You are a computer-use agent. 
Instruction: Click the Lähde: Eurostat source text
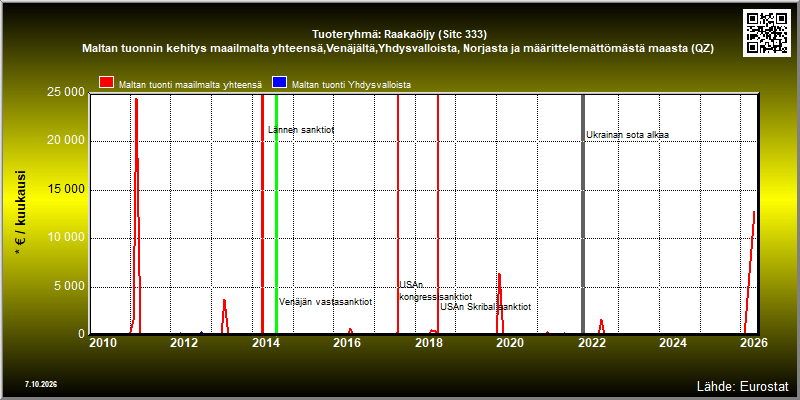pos(743,386)
